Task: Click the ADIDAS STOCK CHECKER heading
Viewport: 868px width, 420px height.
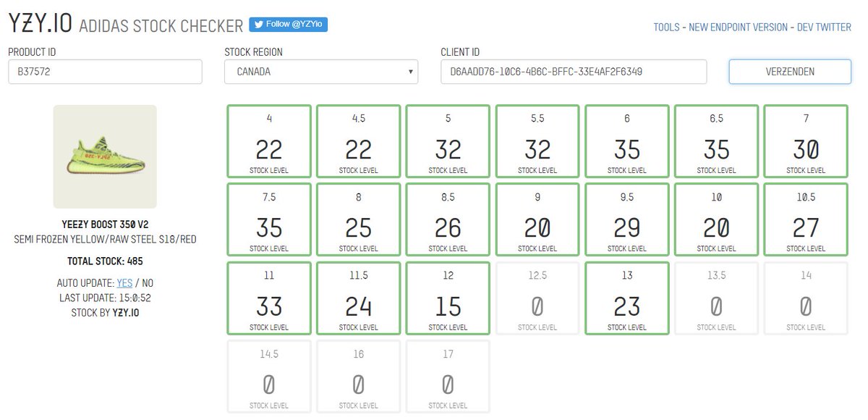Action: pyautogui.click(x=161, y=26)
